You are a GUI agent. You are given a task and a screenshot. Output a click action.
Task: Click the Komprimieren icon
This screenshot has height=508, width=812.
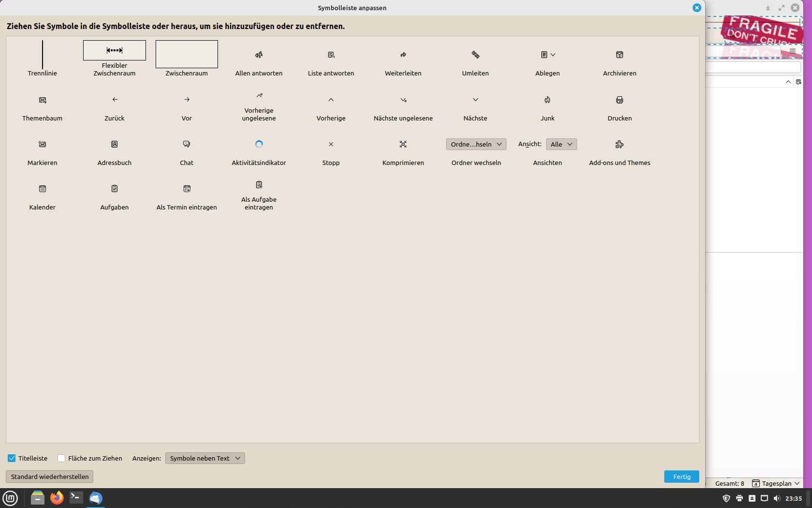tap(403, 144)
